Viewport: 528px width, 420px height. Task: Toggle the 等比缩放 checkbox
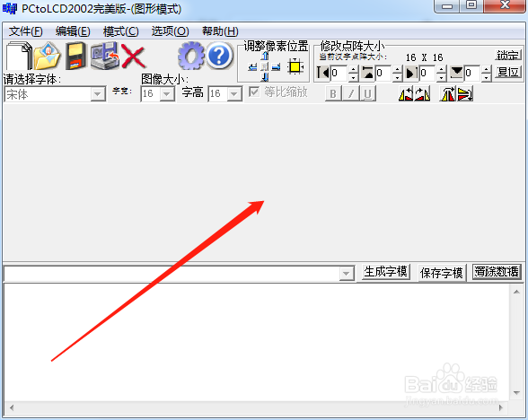[x=254, y=92]
